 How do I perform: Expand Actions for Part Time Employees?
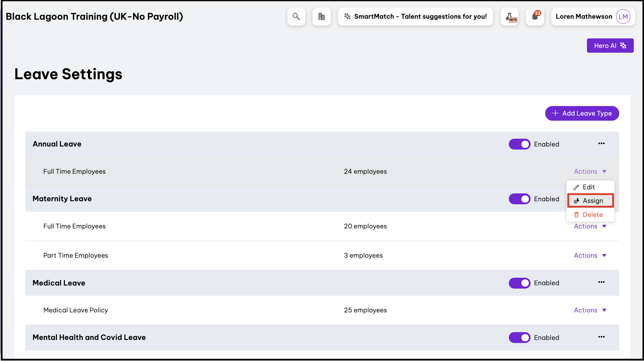tap(590, 255)
